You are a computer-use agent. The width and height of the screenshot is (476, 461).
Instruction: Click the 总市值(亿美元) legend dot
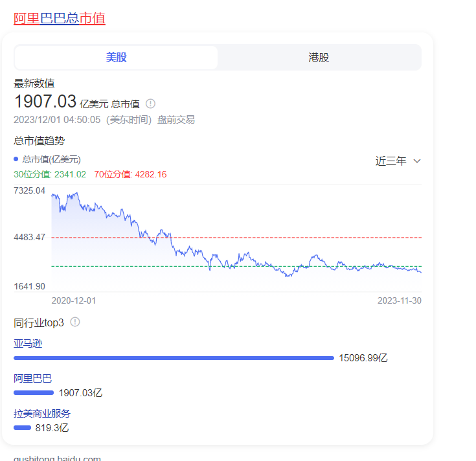point(16,159)
